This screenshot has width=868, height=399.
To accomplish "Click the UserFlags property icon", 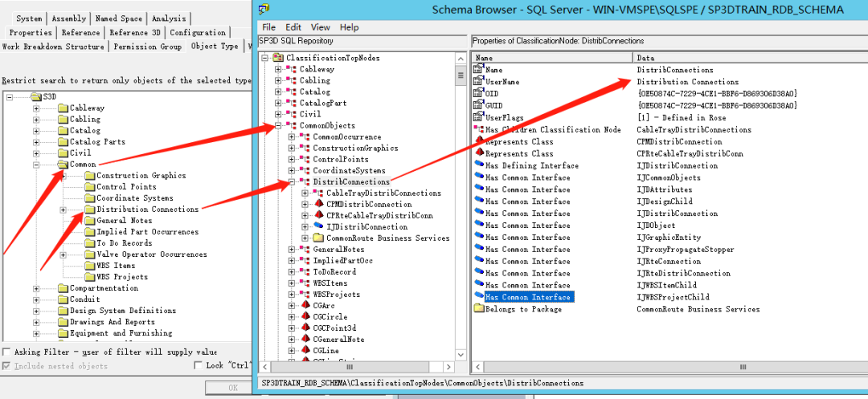I will (x=479, y=117).
